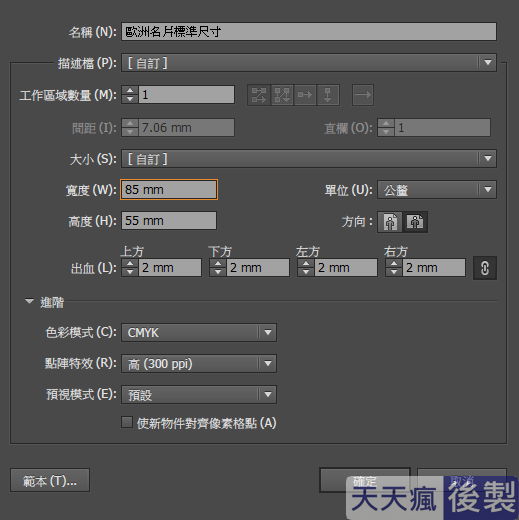Open the 色彩模式 CMYK dropdown
519x520 pixels.
[x=199, y=332]
